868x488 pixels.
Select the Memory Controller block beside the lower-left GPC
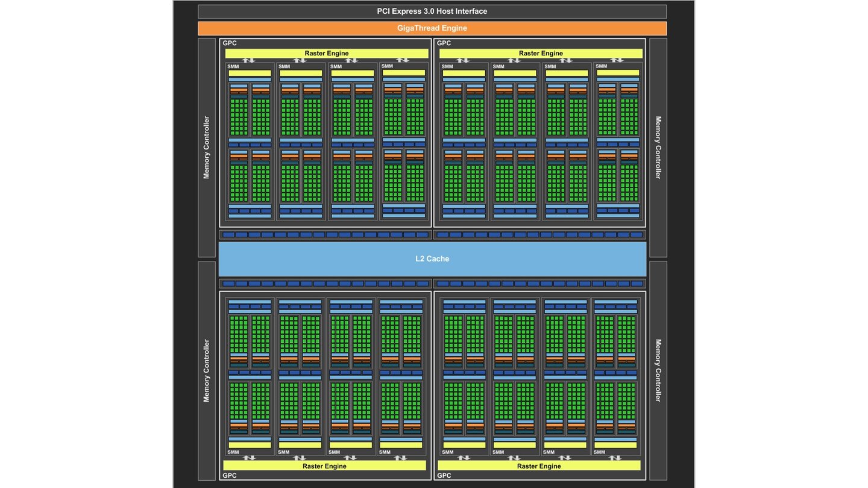tap(207, 371)
